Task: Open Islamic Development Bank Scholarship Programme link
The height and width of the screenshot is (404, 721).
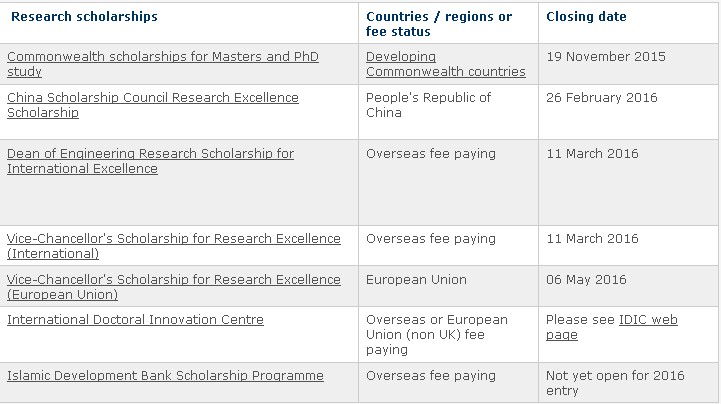Action: coord(165,376)
